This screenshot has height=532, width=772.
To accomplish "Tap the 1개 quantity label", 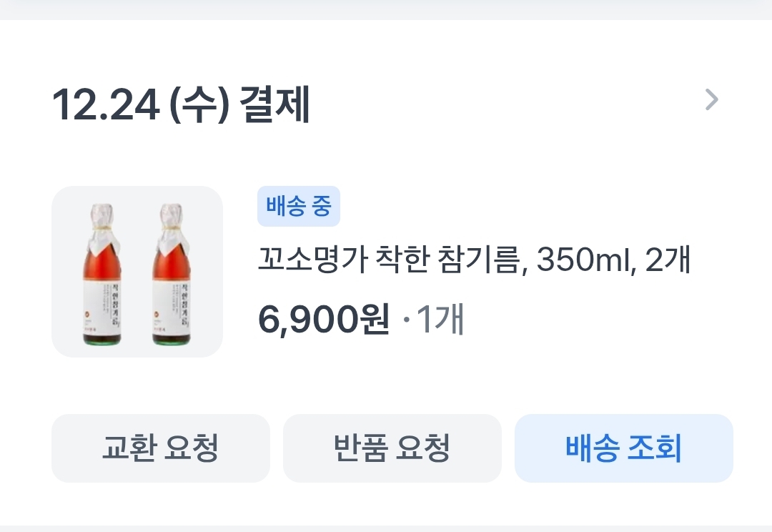I will coord(440,319).
